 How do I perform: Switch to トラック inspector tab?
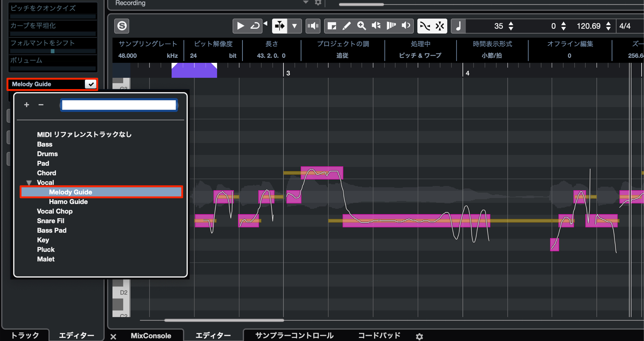pos(25,335)
